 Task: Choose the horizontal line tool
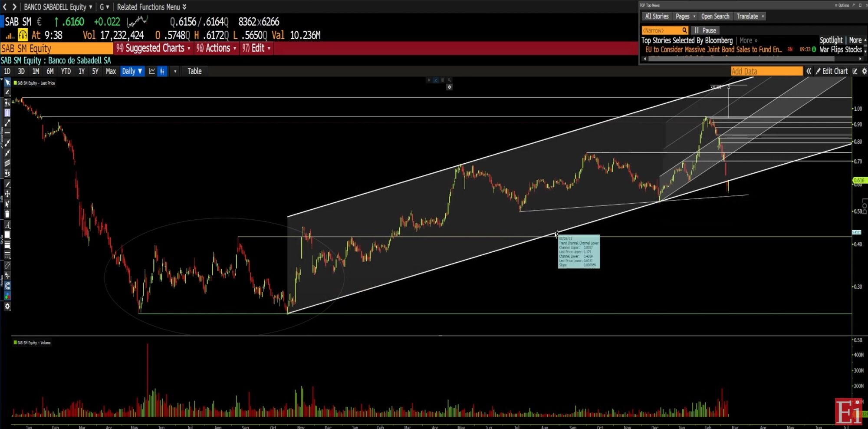tap(7, 133)
